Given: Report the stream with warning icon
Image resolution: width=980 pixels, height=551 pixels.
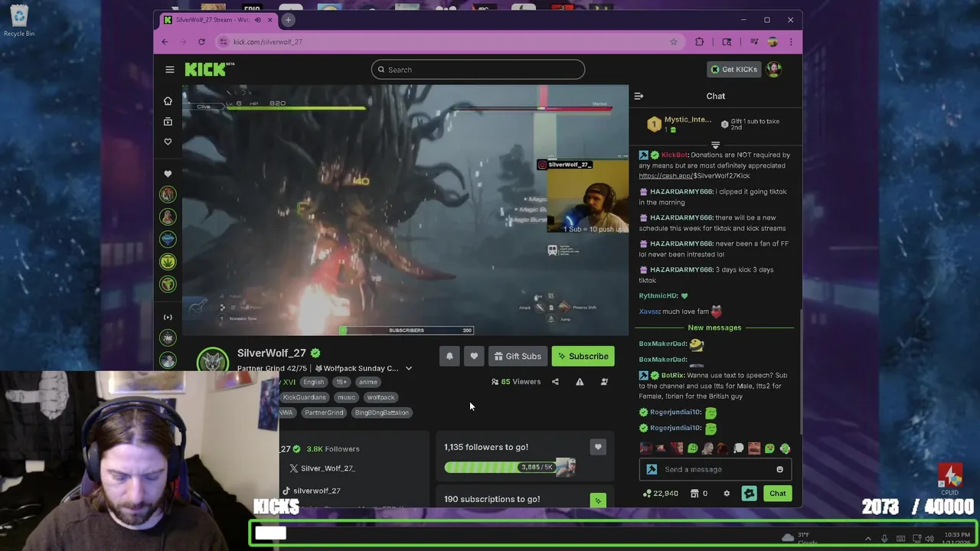Looking at the screenshot, I should point(580,382).
